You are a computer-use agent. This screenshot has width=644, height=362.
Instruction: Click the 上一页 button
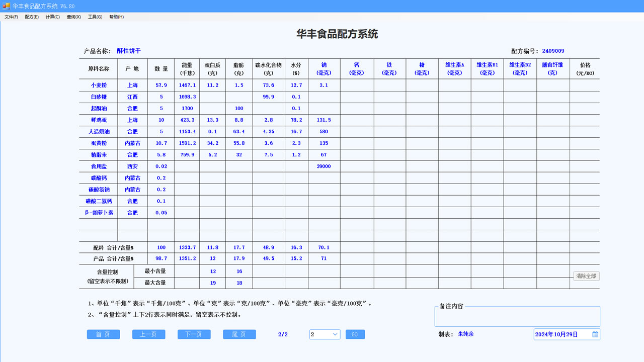148,334
